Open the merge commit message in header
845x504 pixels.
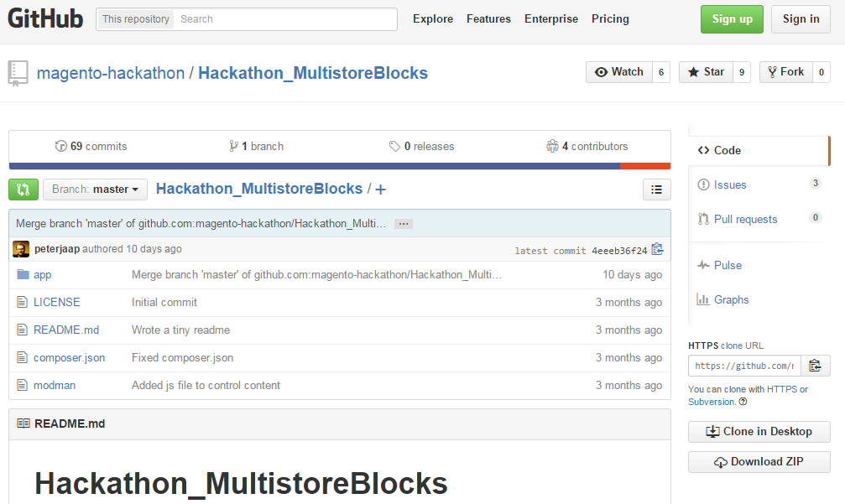coord(201,223)
